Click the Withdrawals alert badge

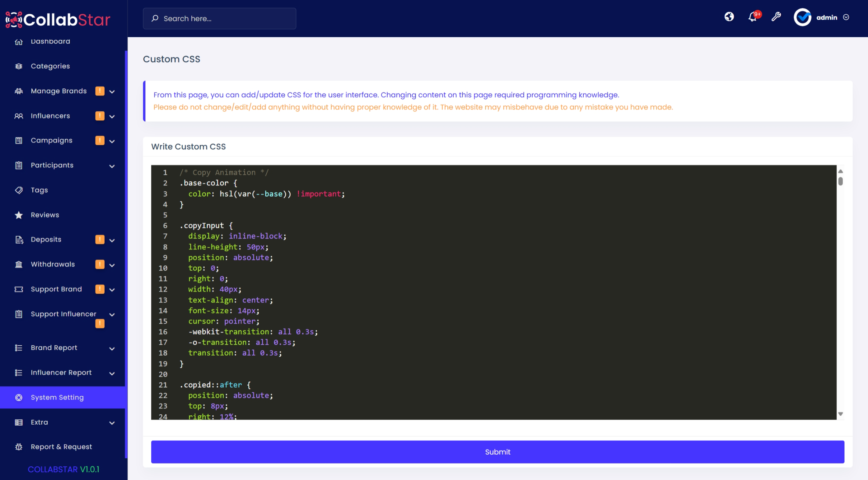100,265
